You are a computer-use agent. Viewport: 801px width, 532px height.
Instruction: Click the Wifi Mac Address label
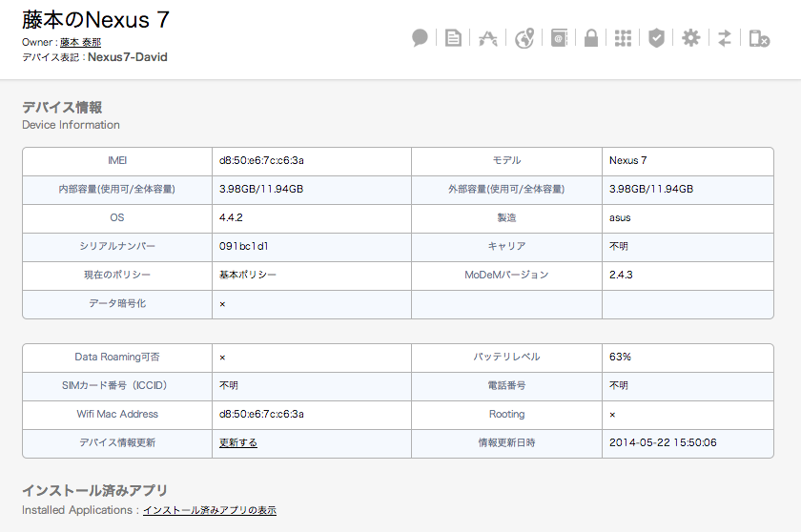pos(117,414)
